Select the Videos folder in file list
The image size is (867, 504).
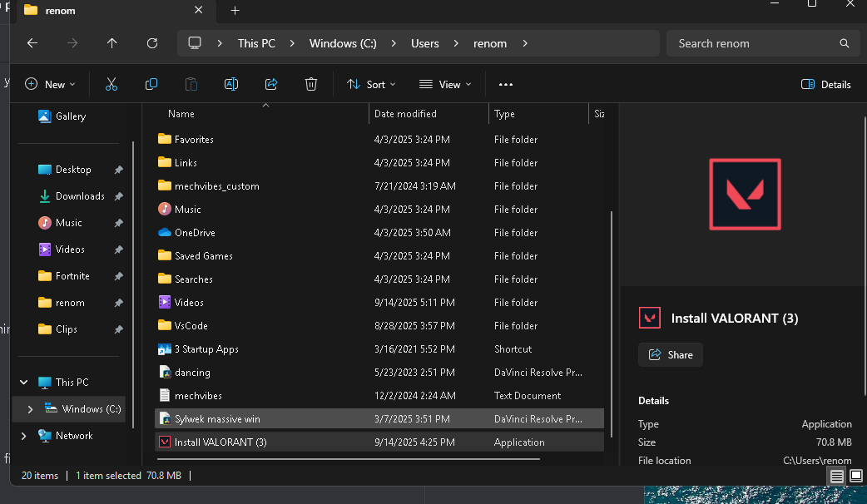(379, 303)
